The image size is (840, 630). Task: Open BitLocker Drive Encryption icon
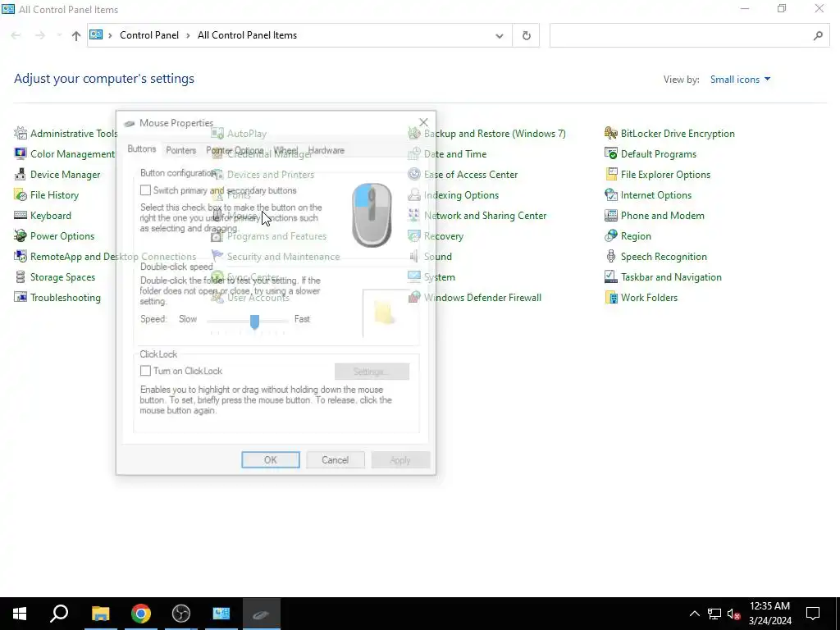click(x=610, y=134)
